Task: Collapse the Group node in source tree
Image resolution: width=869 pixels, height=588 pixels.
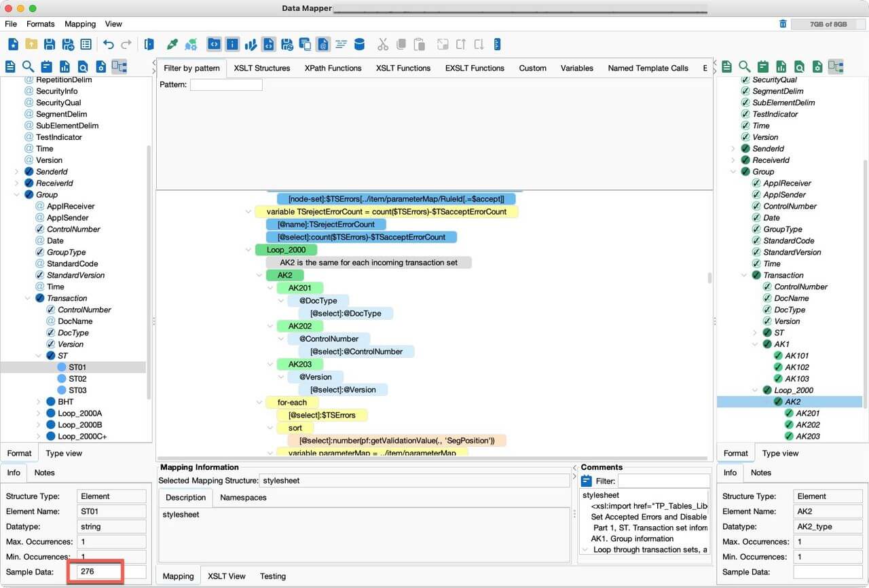Action: pos(16,195)
